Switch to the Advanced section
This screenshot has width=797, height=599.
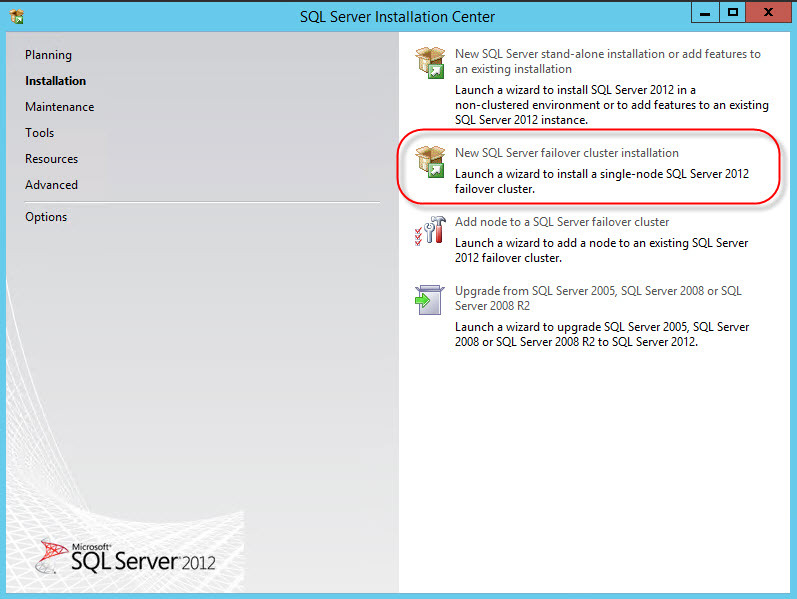point(51,185)
